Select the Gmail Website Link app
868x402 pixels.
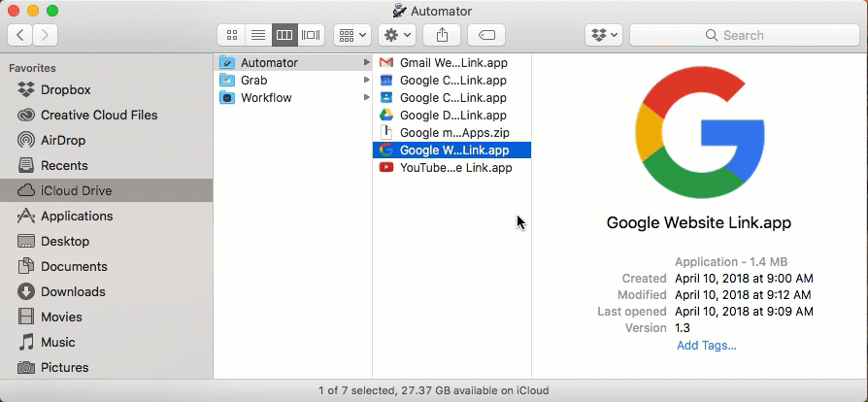[x=452, y=62]
